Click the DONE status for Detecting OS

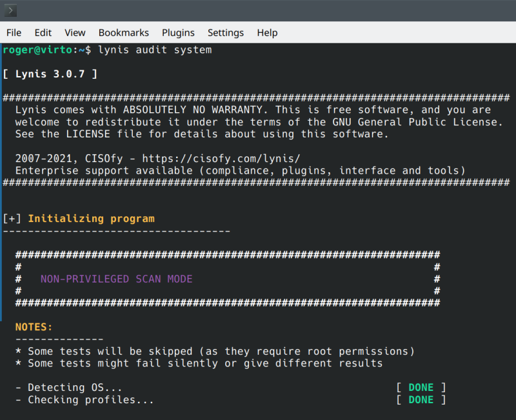[421, 388]
